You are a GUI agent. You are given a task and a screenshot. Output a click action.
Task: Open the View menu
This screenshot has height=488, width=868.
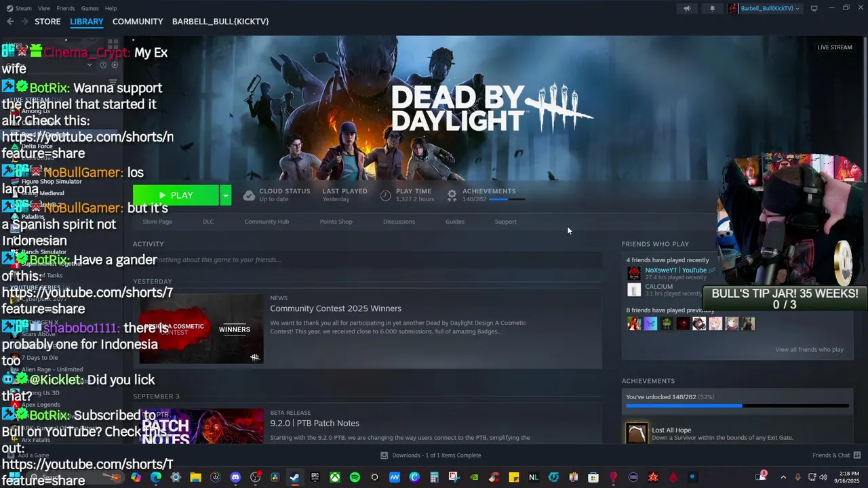[44, 8]
